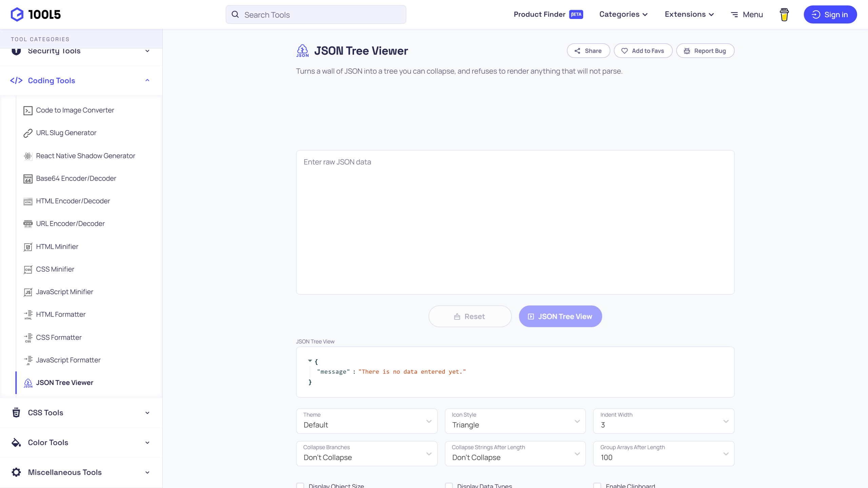Click the Report Bug button
Screen dimensions: 868x488
tap(705, 51)
